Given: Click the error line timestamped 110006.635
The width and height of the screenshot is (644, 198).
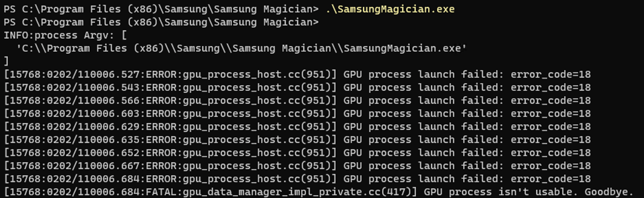Looking at the screenshot, I should click(x=297, y=140).
